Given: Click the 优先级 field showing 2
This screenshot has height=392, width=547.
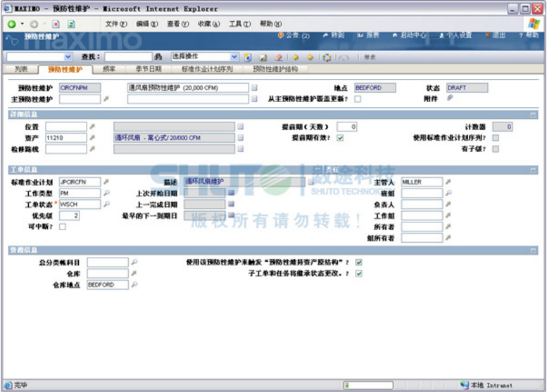Looking at the screenshot, I should [x=69, y=215].
